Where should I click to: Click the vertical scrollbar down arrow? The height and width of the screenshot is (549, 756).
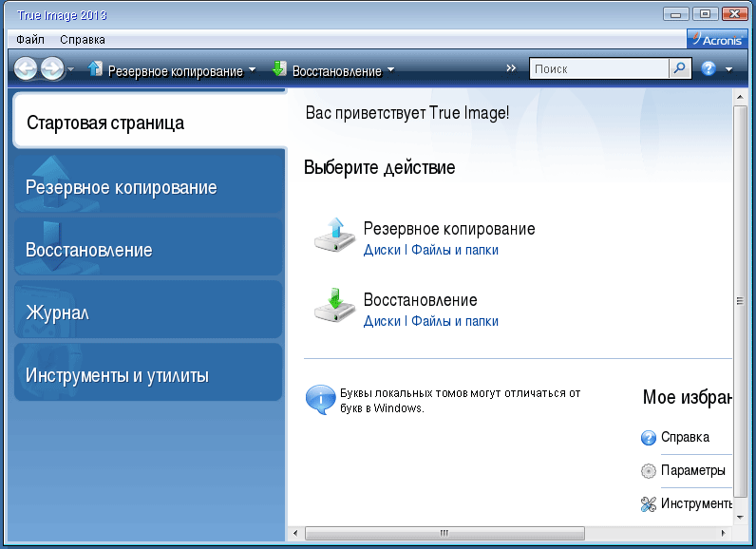coord(740,518)
